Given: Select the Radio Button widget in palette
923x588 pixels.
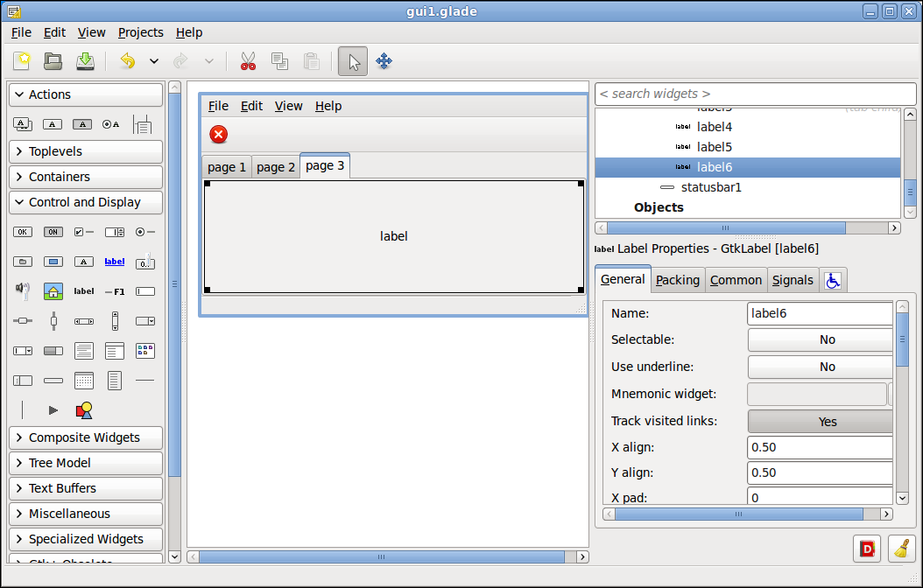Looking at the screenshot, I should [144, 232].
